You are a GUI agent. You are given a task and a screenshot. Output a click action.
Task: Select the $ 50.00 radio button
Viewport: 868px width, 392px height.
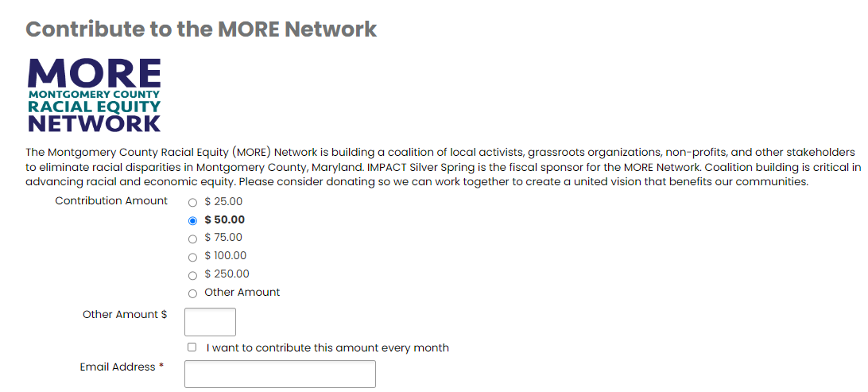pyautogui.click(x=192, y=220)
